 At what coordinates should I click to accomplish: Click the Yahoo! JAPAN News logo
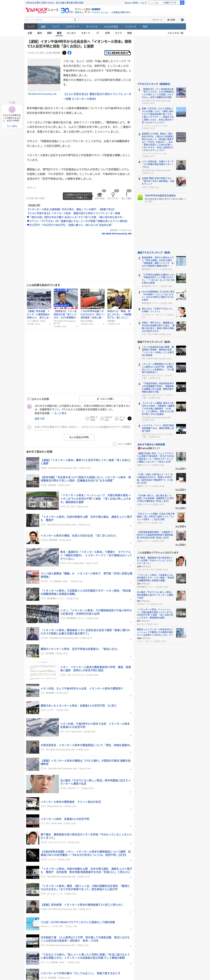point(42,10)
